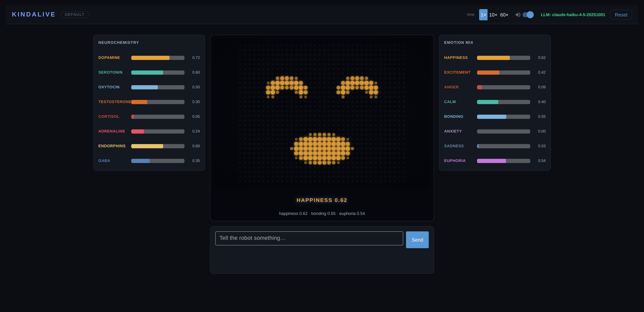Click the 'time' speed label
The height and width of the screenshot is (312, 644).
pos(471,15)
